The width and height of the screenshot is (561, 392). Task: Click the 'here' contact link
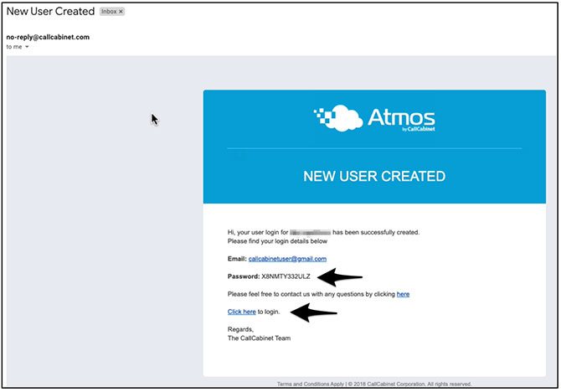[x=403, y=294]
